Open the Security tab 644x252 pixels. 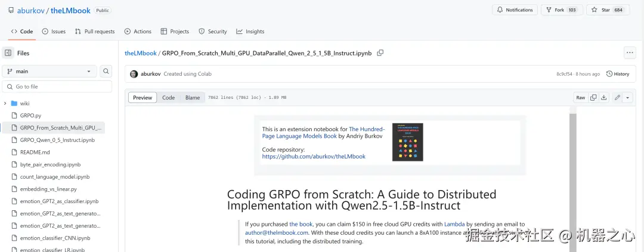coord(213,31)
